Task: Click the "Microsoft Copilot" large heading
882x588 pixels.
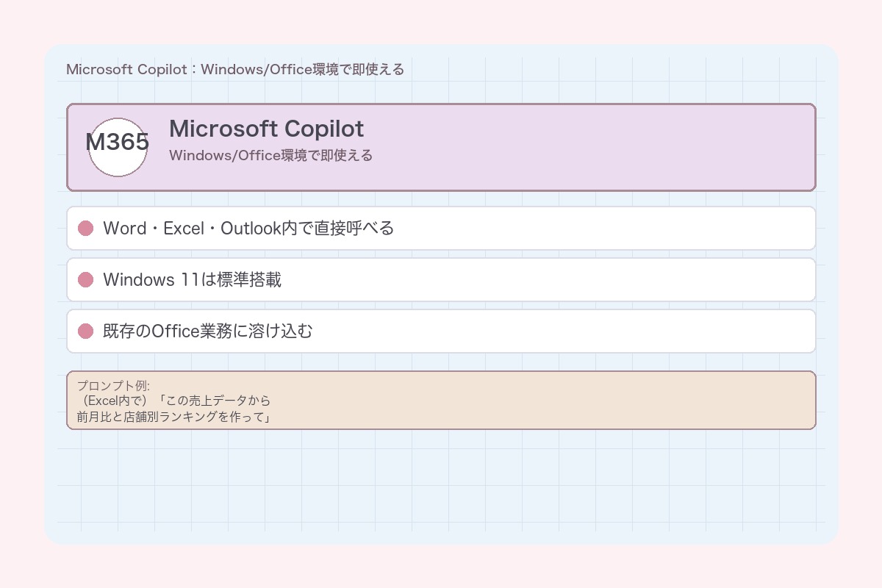Action: [266, 129]
